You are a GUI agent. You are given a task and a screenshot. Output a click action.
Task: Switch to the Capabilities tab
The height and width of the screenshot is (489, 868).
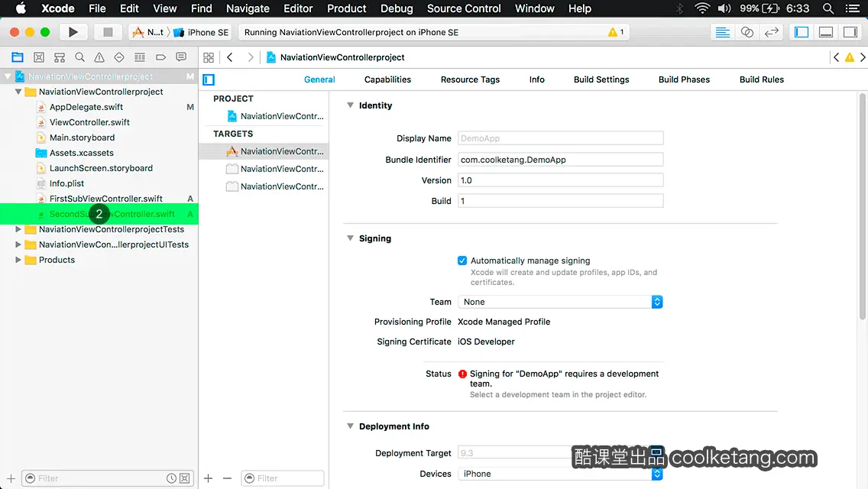tap(387, 79)
